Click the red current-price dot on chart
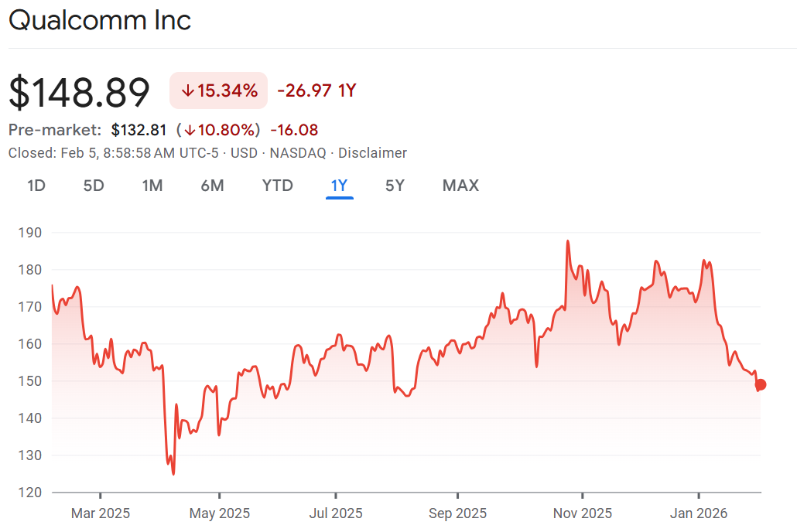 761,384
